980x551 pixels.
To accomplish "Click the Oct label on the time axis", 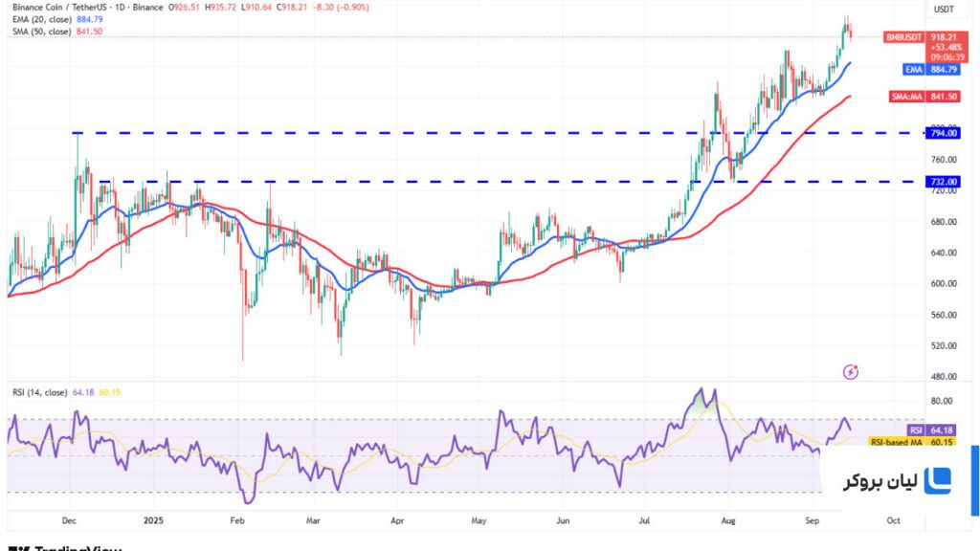I will (894, 520).
